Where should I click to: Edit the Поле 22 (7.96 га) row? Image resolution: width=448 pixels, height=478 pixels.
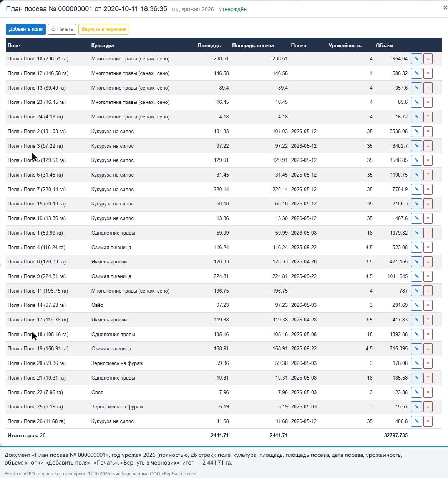[416, 393]
